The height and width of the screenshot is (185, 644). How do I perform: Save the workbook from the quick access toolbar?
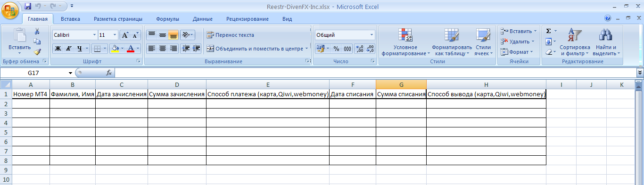(28, 6)
